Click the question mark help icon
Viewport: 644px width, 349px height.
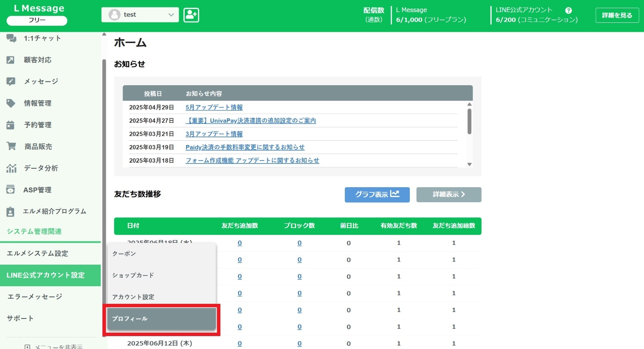[569, 10]
